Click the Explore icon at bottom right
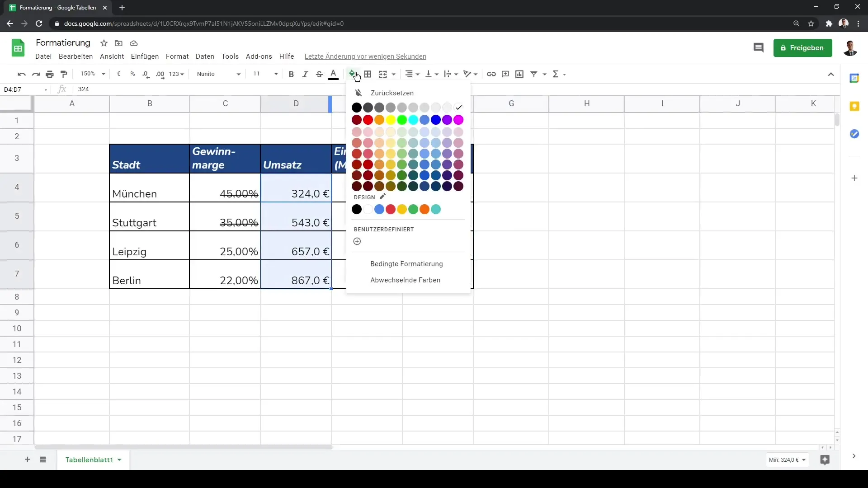The height and width of the screenshot is (488, 868). [x=825, y=460]
